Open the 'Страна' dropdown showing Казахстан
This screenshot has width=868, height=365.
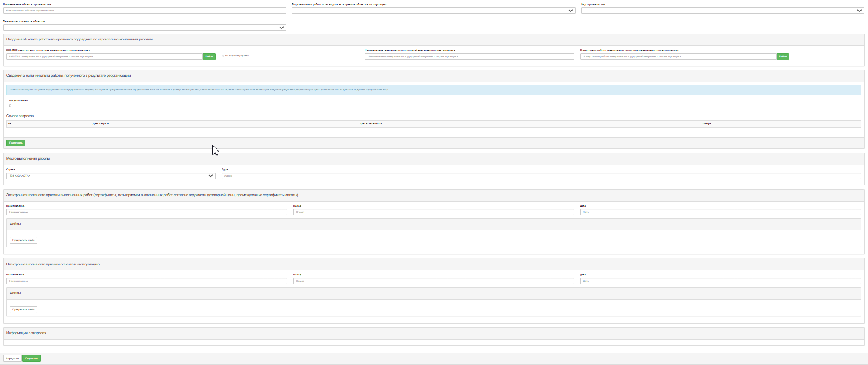[x=111, y=176]
